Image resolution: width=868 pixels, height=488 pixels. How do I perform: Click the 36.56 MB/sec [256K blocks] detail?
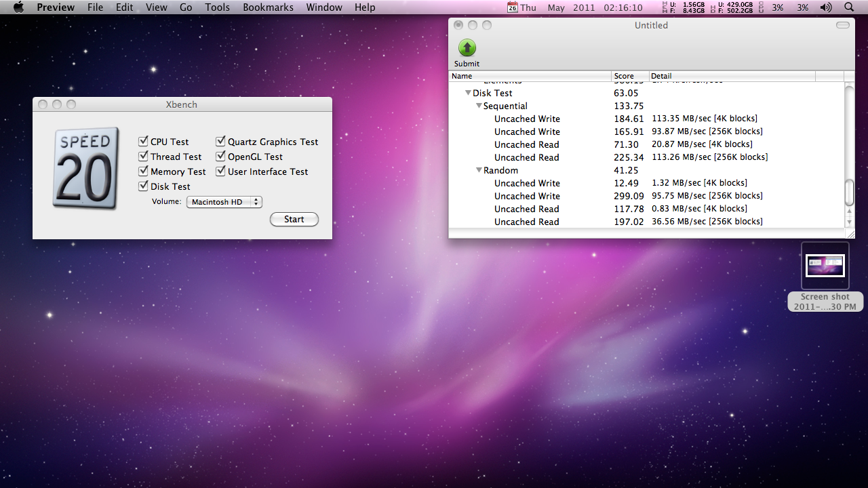point(707,222)
